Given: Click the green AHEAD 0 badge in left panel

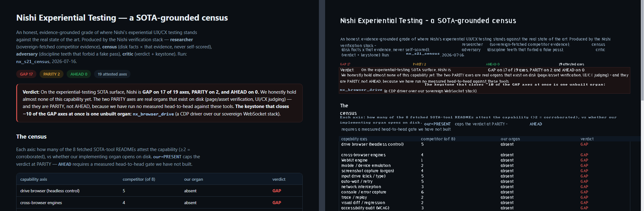Looking at the screenshot, I should (x=79, y=74).
